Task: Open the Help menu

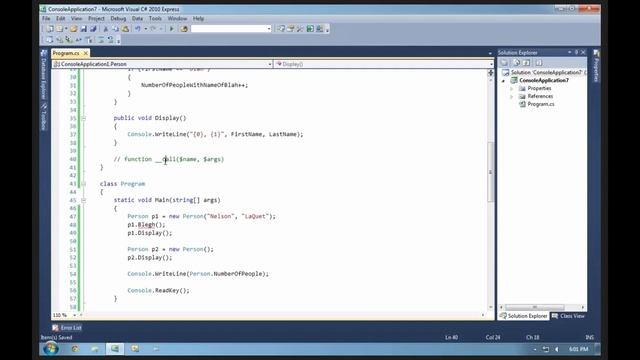Action: click(x=198, y=19)
